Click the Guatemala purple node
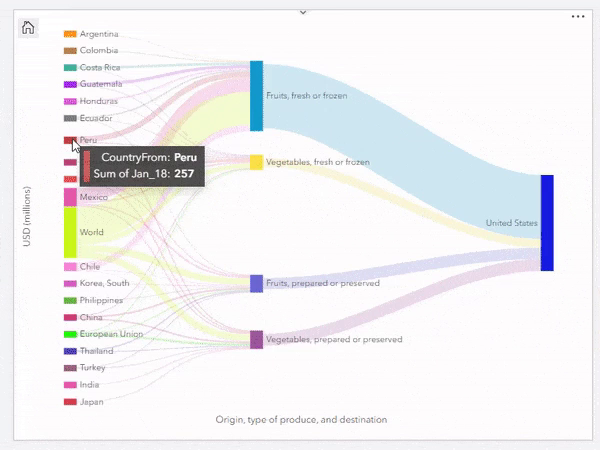 tap(70, 84)
